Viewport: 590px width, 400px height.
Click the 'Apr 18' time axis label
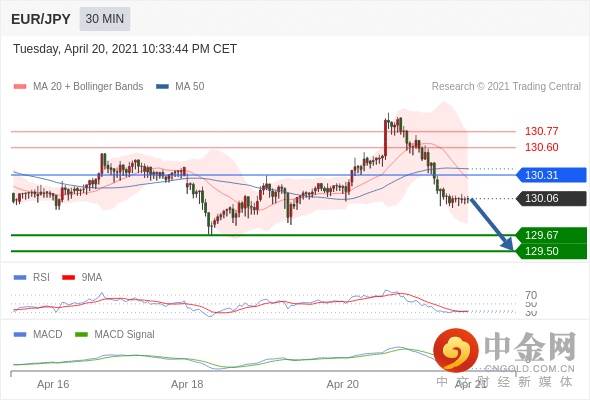click(x=187, y=384)
